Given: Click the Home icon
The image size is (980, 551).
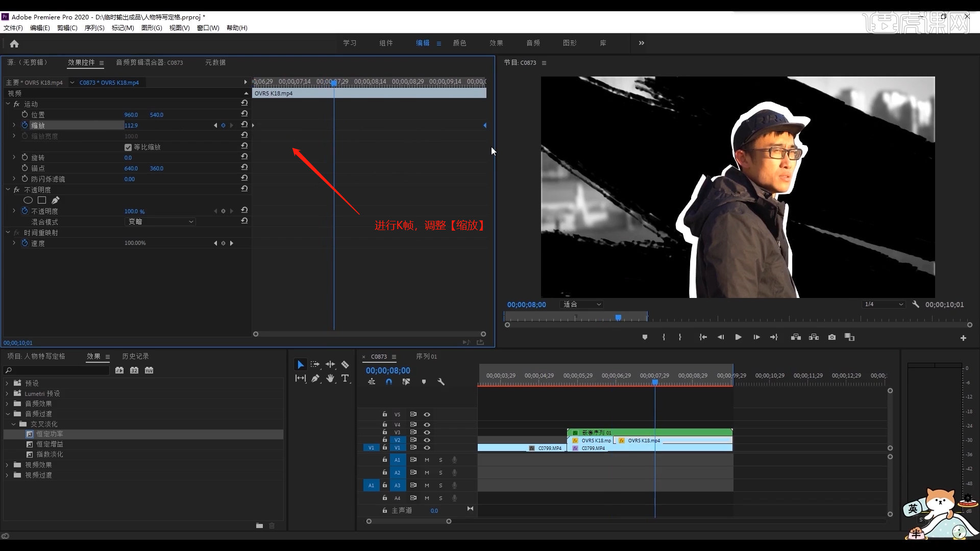Looking at the screenshot, I should (x=14, y=44).
